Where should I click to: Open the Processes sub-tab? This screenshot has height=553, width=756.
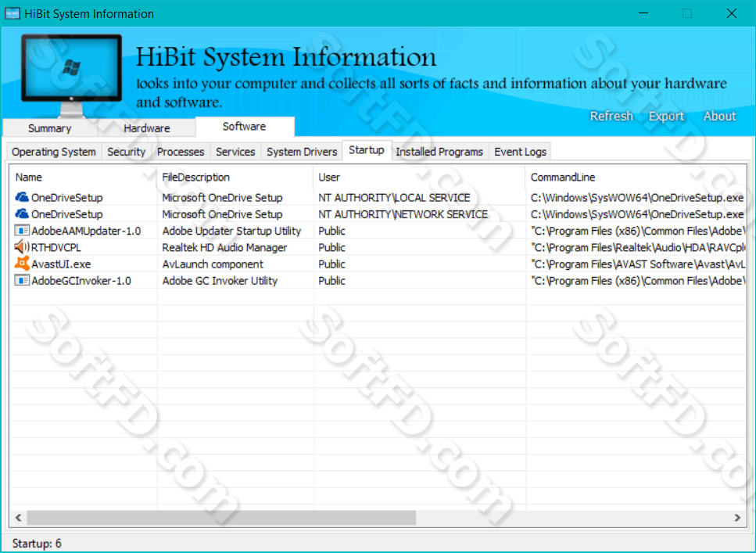tap(181, 152)
